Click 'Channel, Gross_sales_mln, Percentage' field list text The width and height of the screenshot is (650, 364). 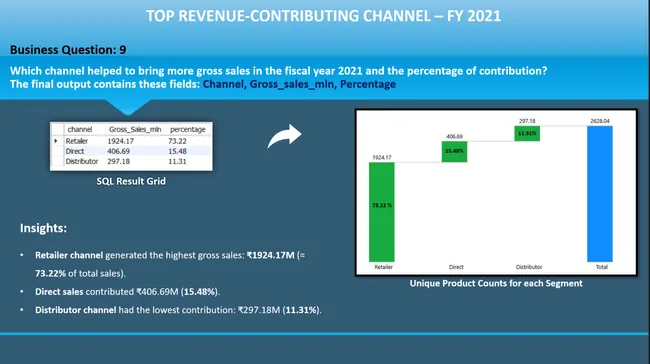coord(299,84)
